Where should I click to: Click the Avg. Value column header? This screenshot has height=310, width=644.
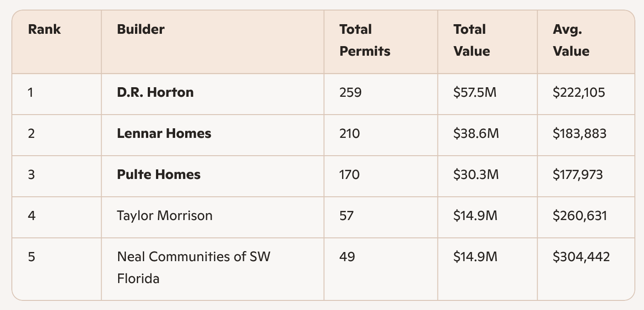571,40
